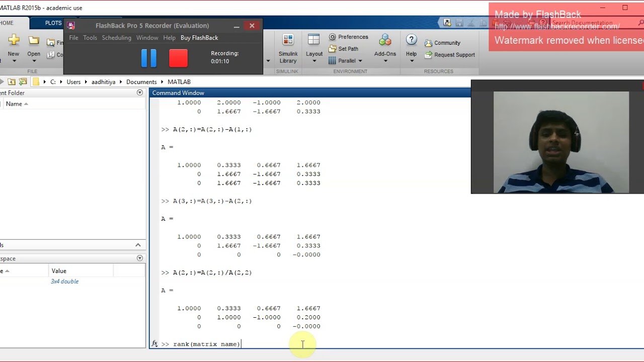The width and height of the screenshot is (644, 362).
Task: Open FlashBack File menu
Action: (73, 38)
